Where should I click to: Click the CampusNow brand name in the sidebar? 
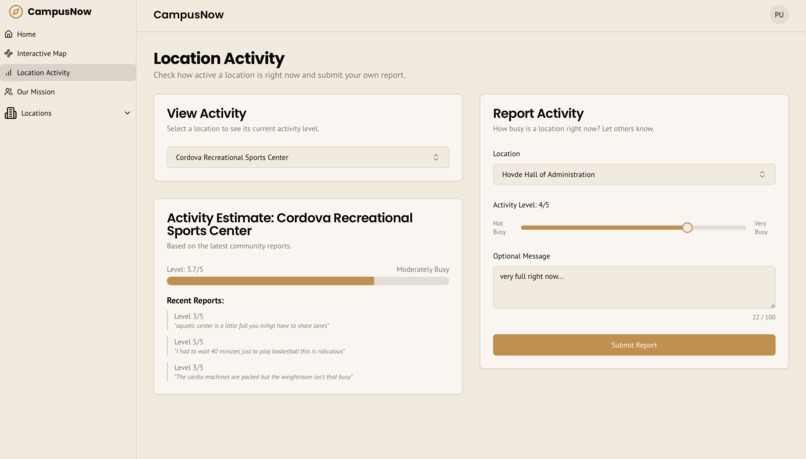pyautogui.click(x=59, y=11)
